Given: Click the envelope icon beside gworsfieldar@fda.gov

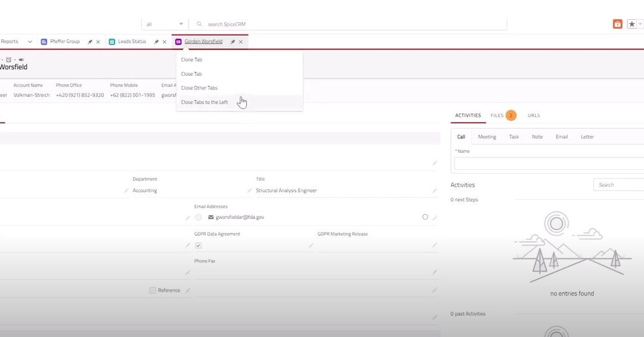Looking at the screenshot, I should [210, 217].
